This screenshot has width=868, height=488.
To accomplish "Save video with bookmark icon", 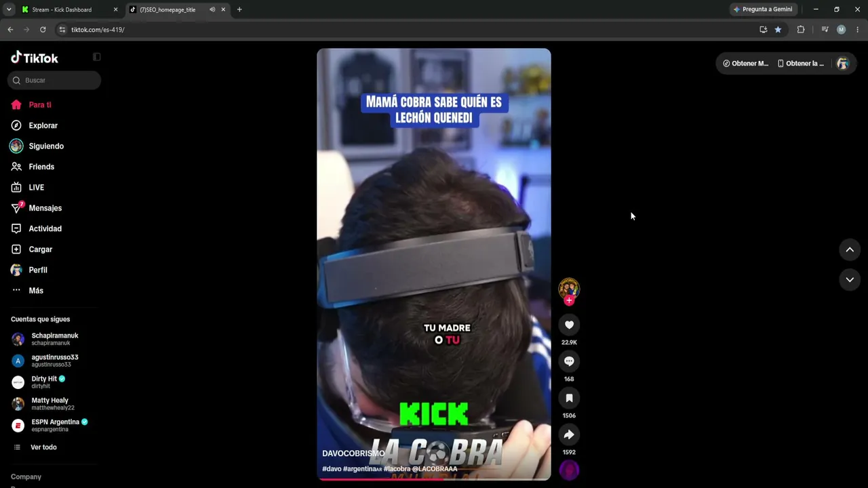I will [569, 398].
